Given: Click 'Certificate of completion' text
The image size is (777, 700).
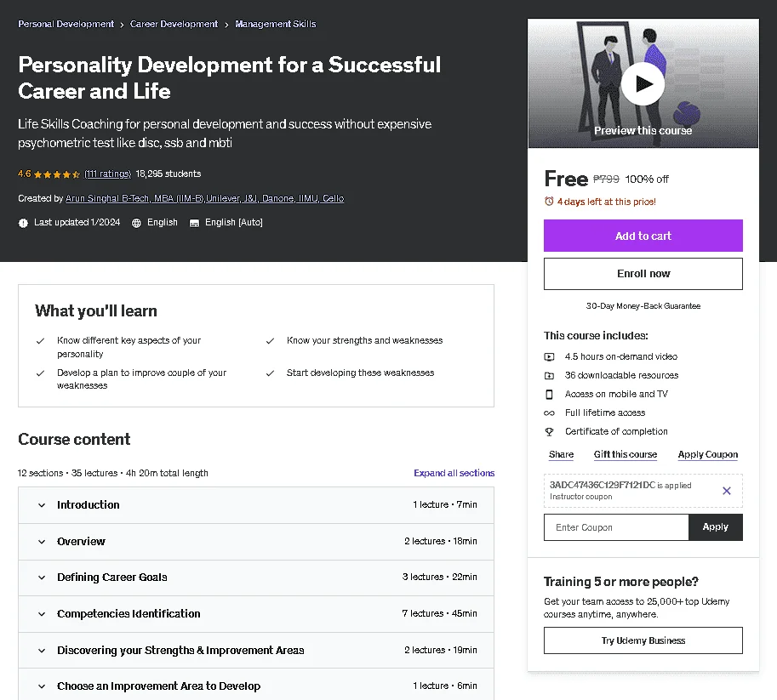Looking at the screenshot, I should pyautogui.click(x=616, y=431).
